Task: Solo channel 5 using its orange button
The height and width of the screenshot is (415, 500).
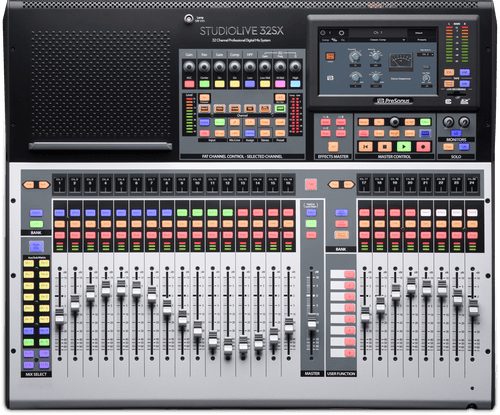Action: tap(121, 224)
